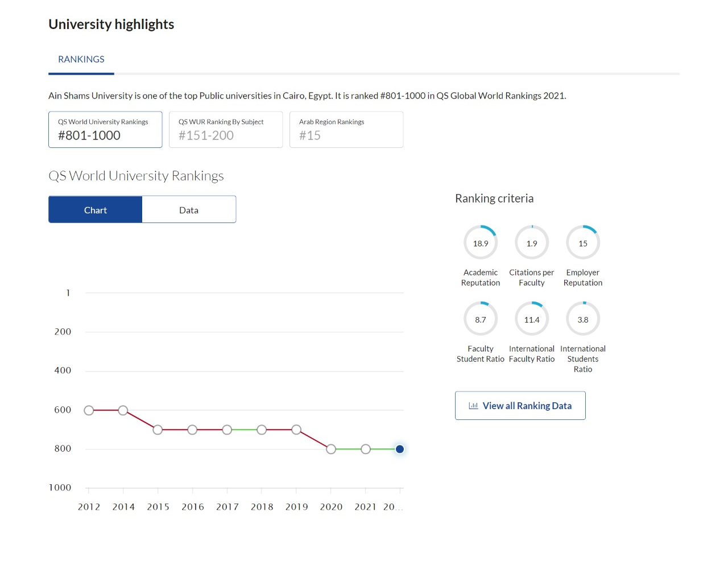Click the Academic Reputation 18.9 gauge
This screenshot has height=573, width=728.
point(481,243)
